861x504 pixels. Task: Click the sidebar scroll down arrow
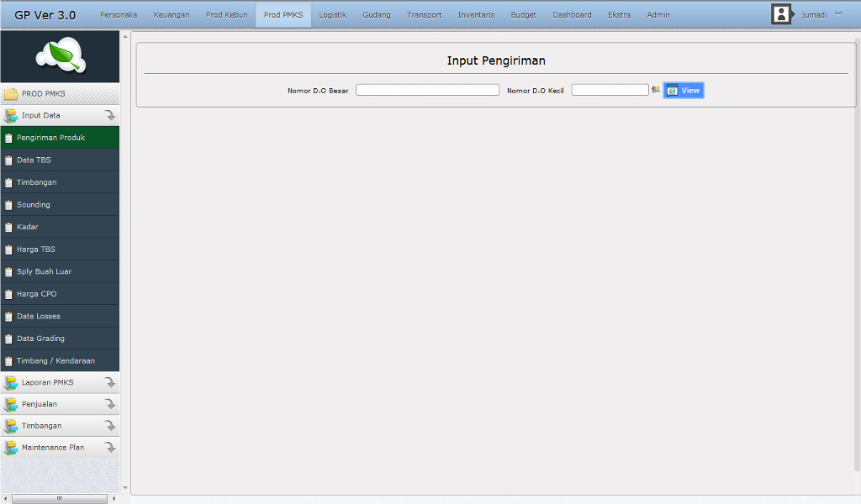tap(125, 487)
